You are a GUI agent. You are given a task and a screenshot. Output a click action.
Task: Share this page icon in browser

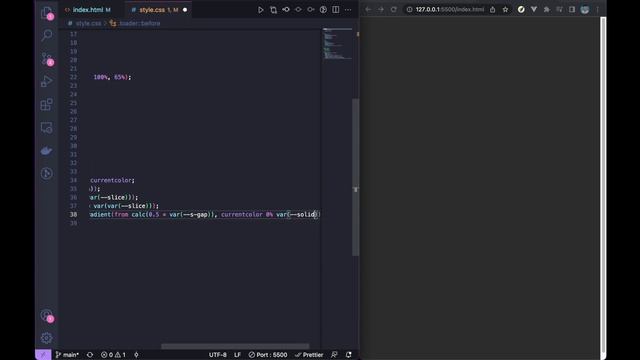coord(493,9)
